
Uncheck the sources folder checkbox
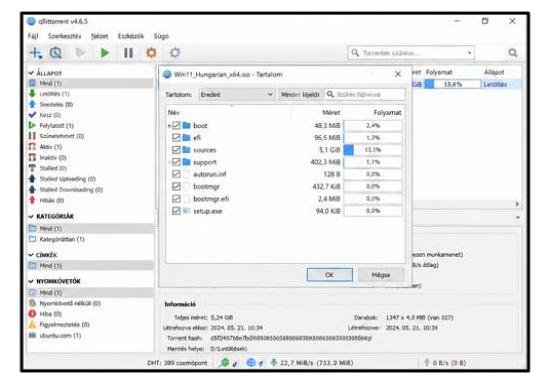pyautogui.click(x=176, y=150)
